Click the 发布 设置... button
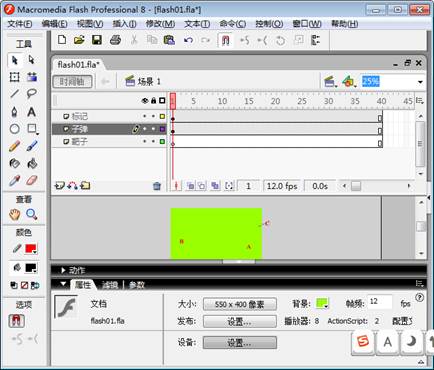Viewport: 434px width, 370px height. (240, 322)
